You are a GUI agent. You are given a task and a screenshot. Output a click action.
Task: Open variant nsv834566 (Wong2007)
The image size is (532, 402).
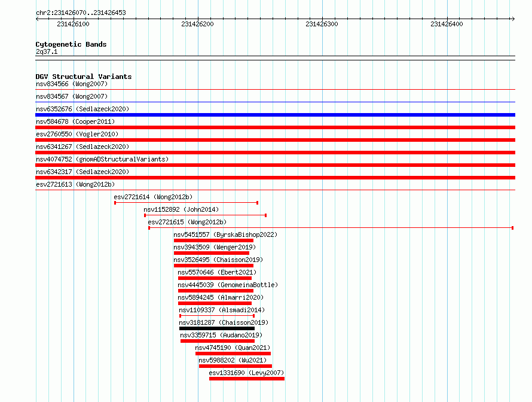[72, 84]
